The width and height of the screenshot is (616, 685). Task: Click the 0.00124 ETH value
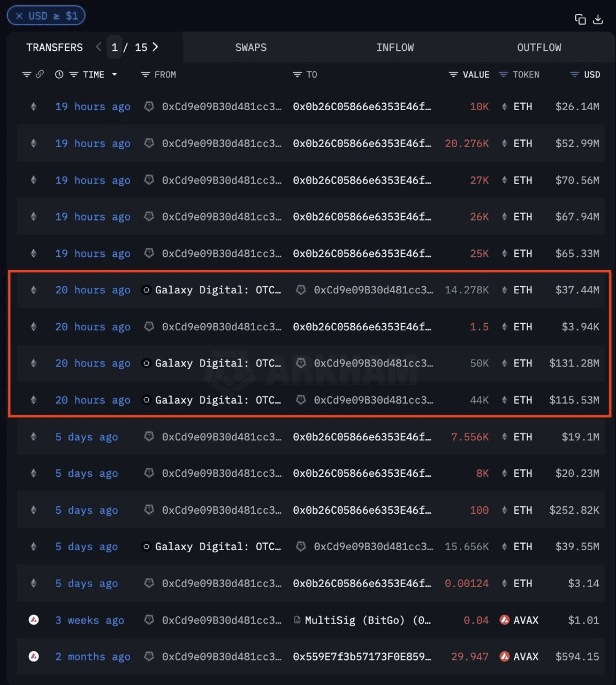click(467, 584)
